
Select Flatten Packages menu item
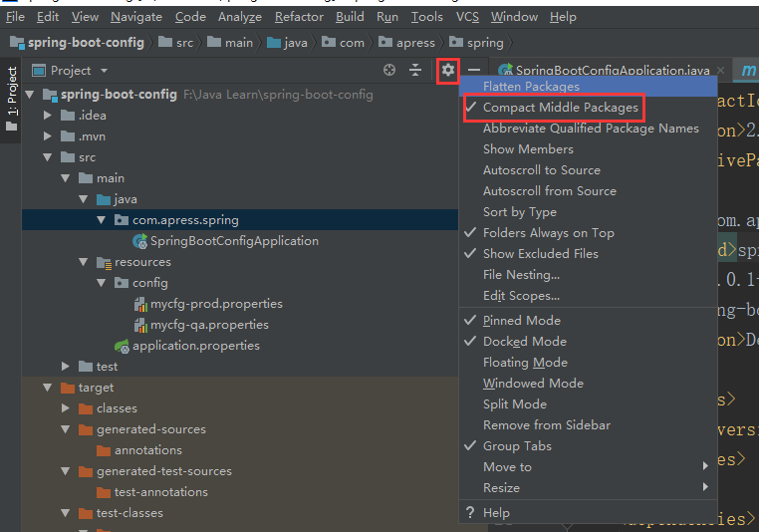click(x=531, y=87)
